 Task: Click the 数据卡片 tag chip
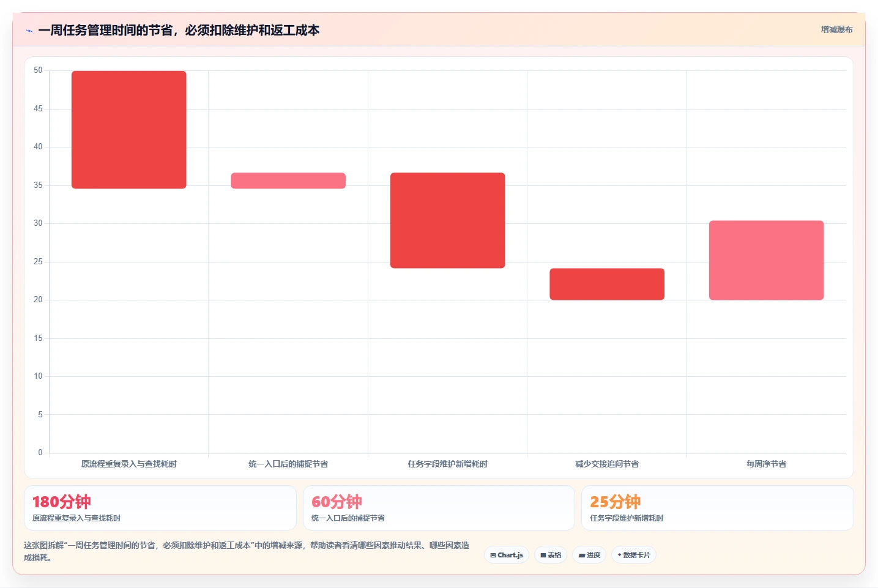point(634,555)
